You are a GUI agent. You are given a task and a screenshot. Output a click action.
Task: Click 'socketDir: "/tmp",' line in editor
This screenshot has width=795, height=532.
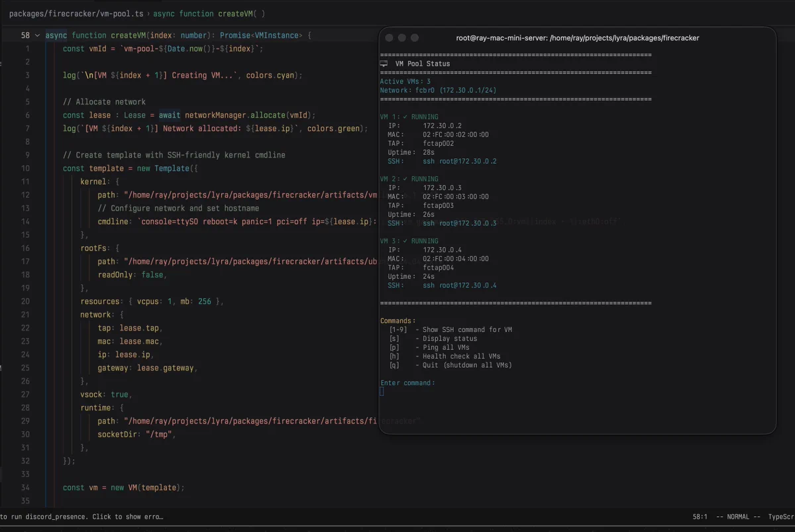(136, 435)
